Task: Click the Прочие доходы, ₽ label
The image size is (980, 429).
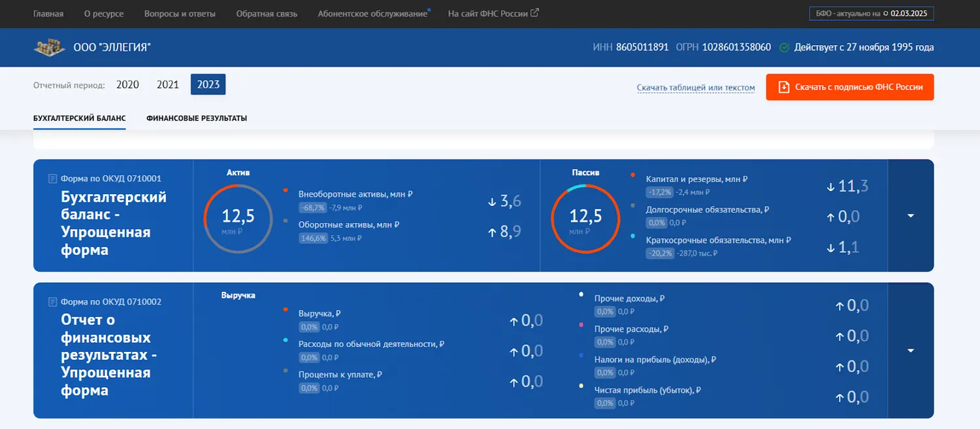Action: pyautogui.click(x=630, y=298)
